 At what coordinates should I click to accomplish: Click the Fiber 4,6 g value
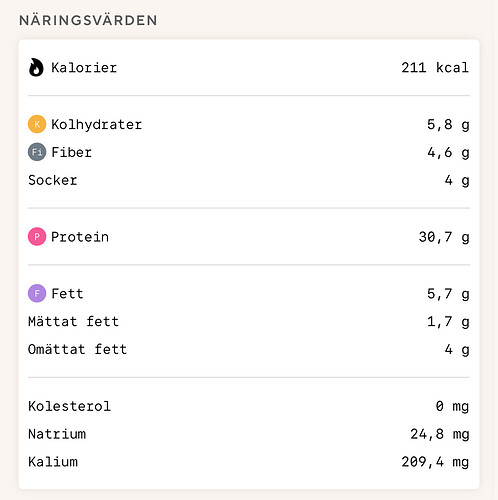tap(448, 153)
